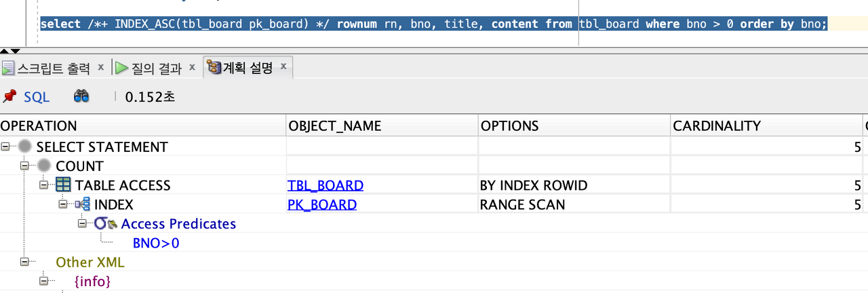
Task: Close the 계획 설명 tab
Action: point(283,66)
